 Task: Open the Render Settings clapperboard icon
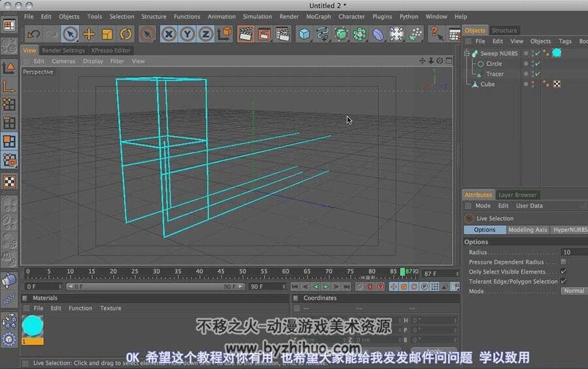tap(283, 34)
